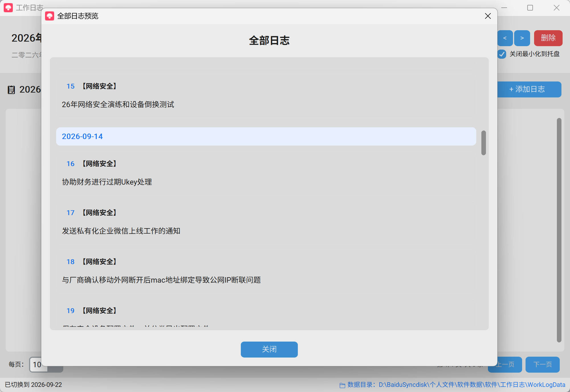Click log entry number 18

70,262
